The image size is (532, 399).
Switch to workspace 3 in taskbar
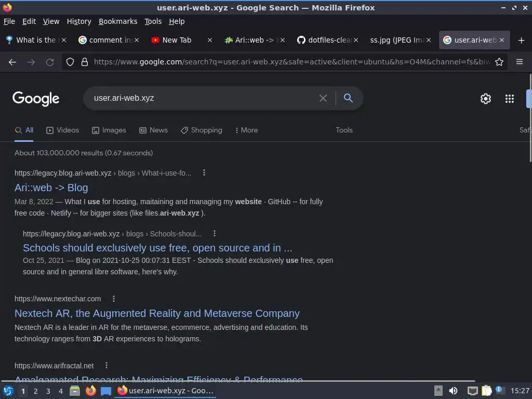click(x=48, y=391)
